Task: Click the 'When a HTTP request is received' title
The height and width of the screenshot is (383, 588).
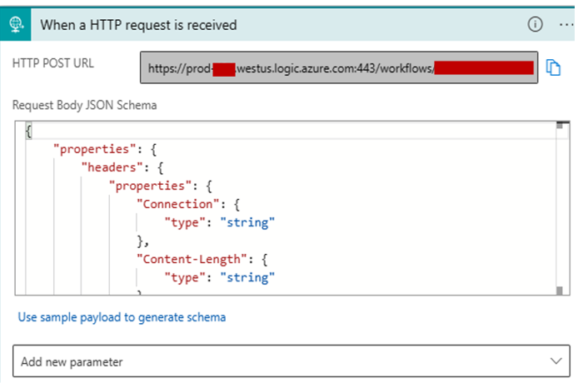Action: pos(139,25)
